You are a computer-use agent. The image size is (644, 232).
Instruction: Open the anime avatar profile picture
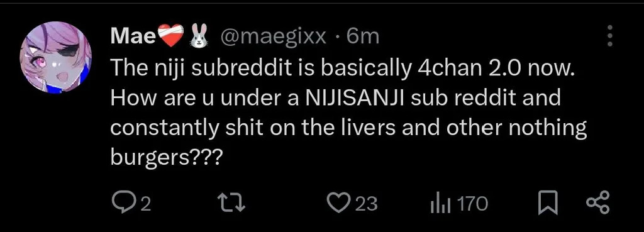pyautogui.click(x=56, y=57)
